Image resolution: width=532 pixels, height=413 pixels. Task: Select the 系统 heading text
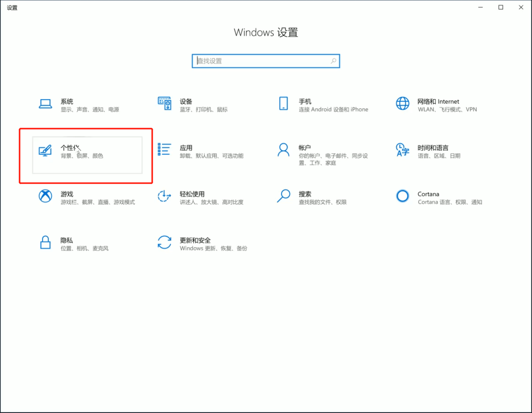(x=67, y=102)
